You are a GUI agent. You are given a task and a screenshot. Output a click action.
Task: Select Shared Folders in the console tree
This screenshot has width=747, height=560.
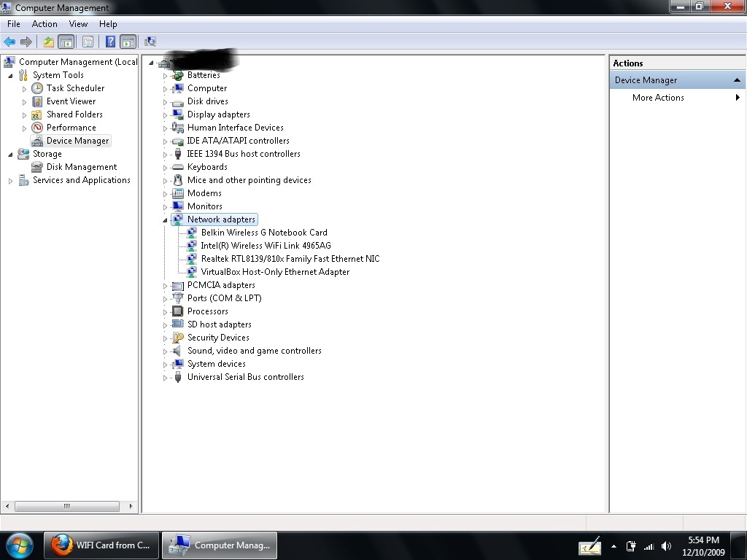pos(74,114)
